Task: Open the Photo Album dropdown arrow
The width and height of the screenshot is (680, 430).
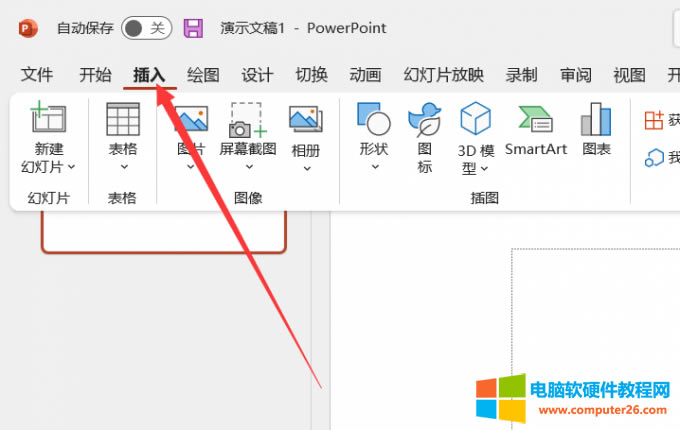Action: (305, 167)
